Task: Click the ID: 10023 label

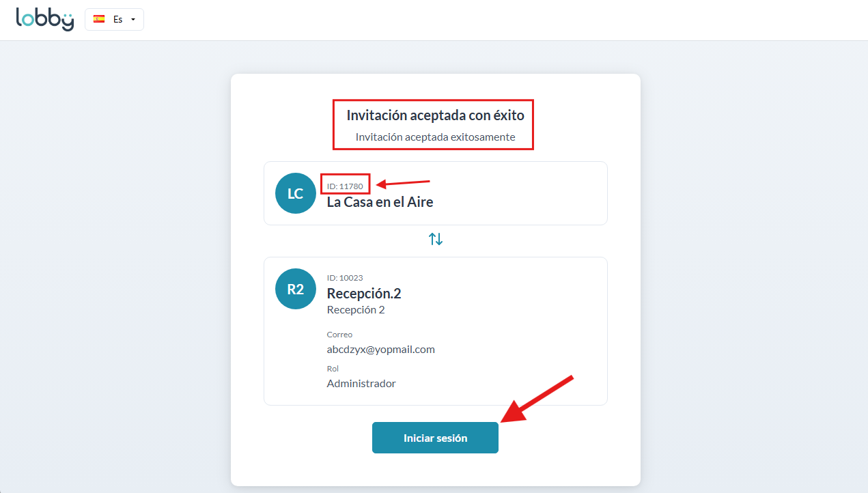Action: 345,278
